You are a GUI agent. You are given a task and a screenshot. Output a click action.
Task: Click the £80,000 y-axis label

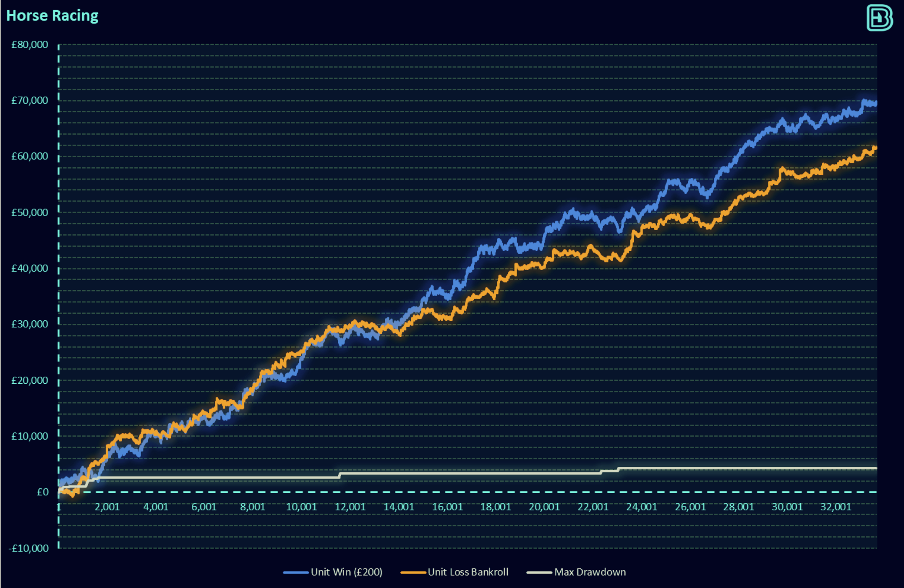(x=30, y=44)
